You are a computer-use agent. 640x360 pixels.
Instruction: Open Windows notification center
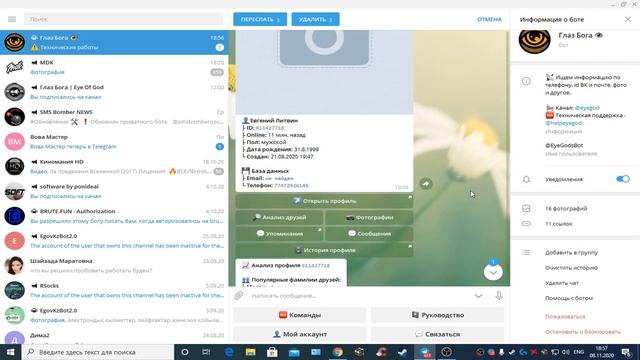626,352
